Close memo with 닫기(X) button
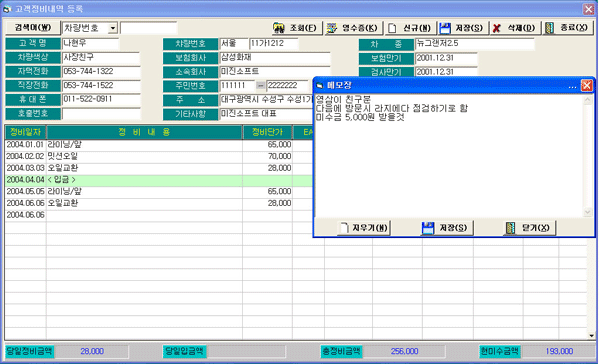599x364 pixels. (x=529, y=228)
